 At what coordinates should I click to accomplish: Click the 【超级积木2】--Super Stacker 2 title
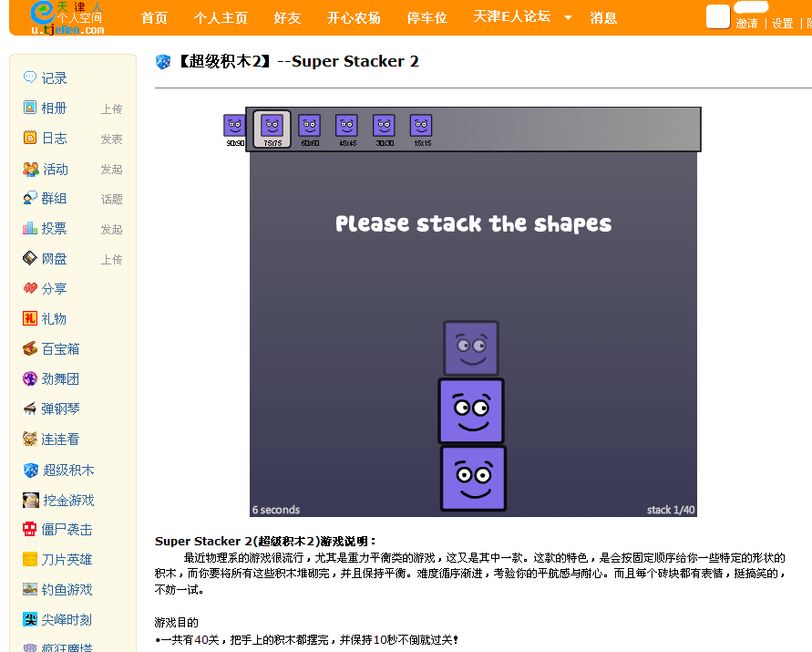298,61
